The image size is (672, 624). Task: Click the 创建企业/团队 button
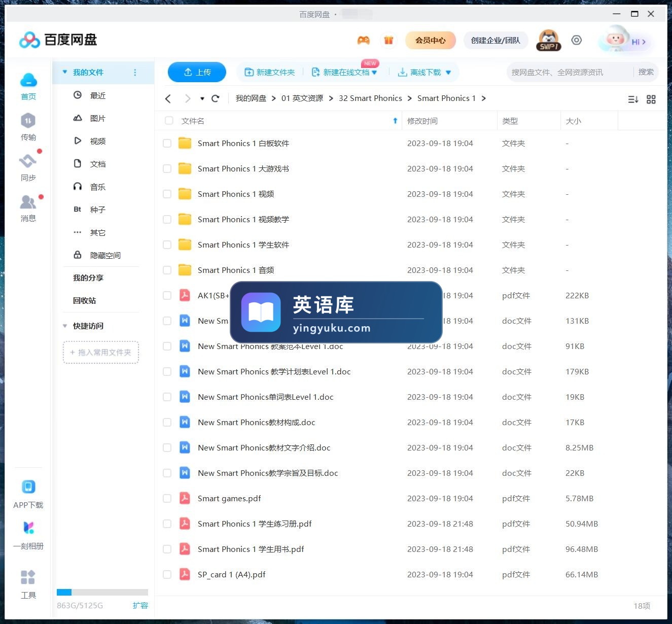coord(496,40)
